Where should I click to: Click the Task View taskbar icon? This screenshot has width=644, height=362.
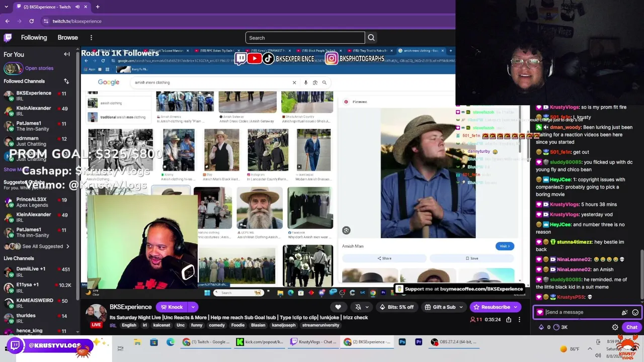[x=120, y=348]
